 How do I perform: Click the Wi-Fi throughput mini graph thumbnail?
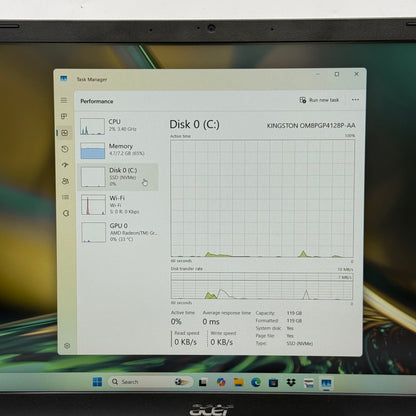[93, 205]
